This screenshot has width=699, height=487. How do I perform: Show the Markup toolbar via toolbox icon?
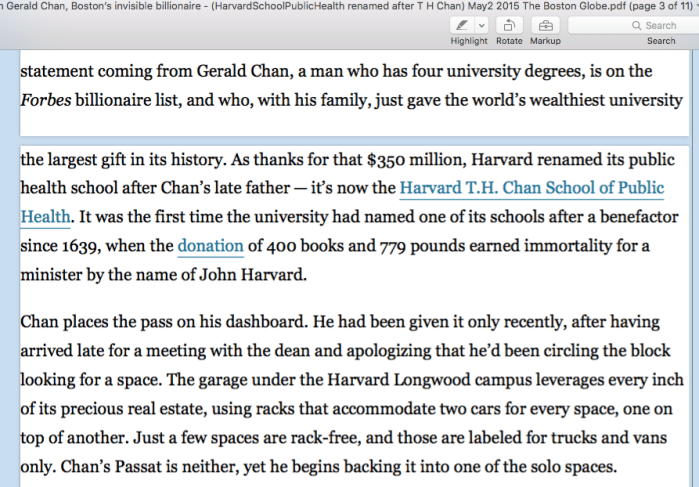tap(545, 25)
